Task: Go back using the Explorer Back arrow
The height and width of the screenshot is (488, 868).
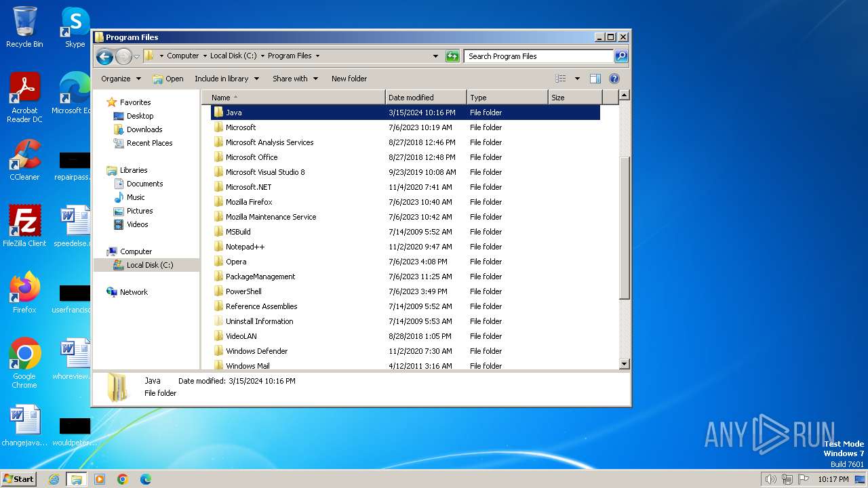Action: (104, 56)
